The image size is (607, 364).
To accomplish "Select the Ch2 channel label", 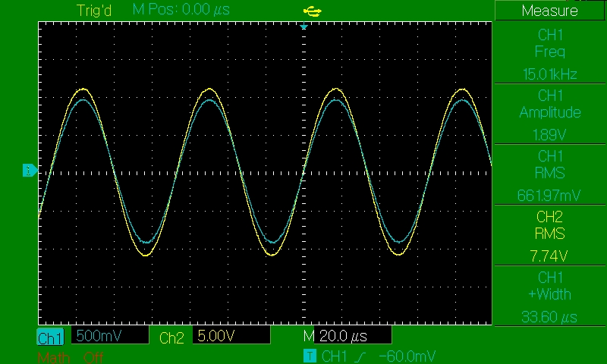I will click(x=171, y=337).
